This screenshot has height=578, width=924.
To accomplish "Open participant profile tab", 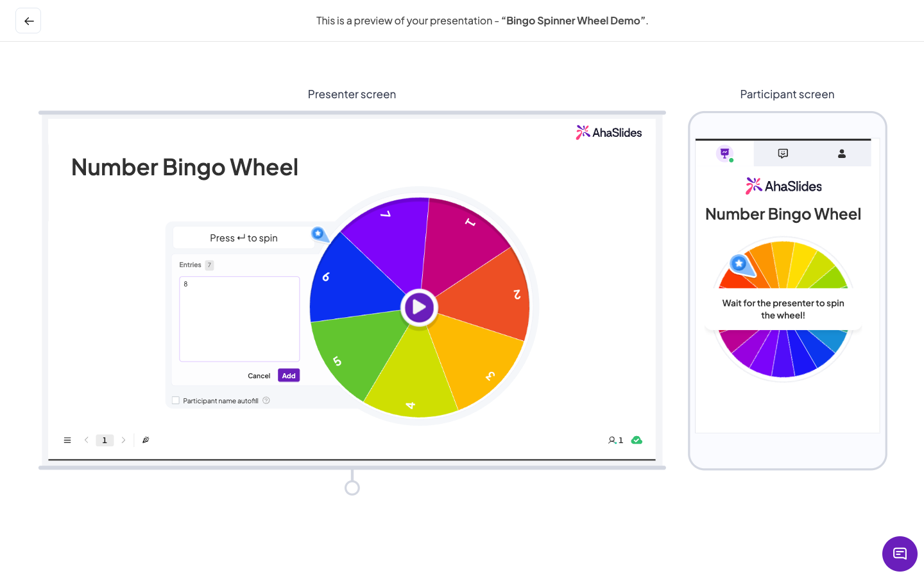I will pos(842,153).
